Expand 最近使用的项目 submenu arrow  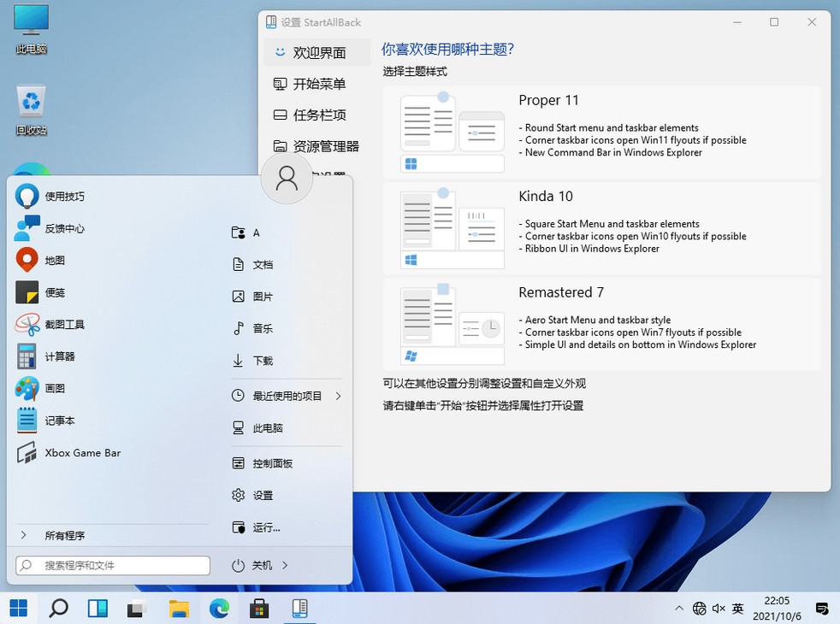338,396
